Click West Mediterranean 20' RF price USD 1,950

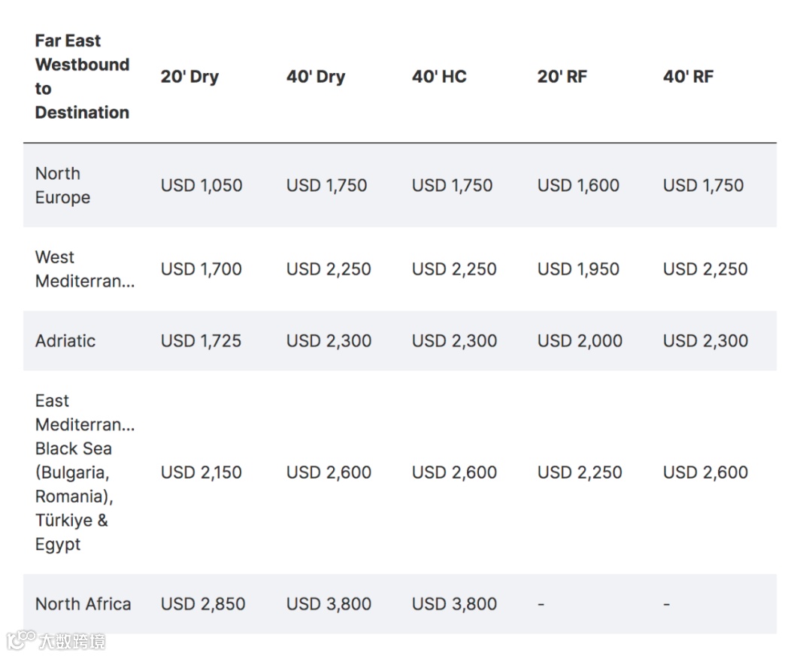pyautogui.click(x=578, y=269)
